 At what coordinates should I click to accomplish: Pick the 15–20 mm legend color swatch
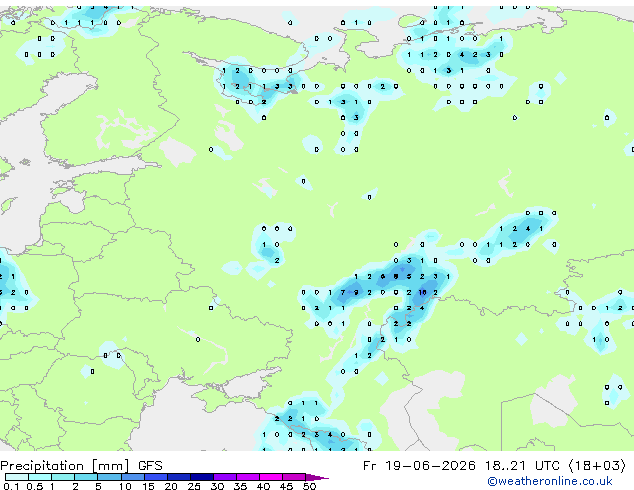tap(156, 477)
